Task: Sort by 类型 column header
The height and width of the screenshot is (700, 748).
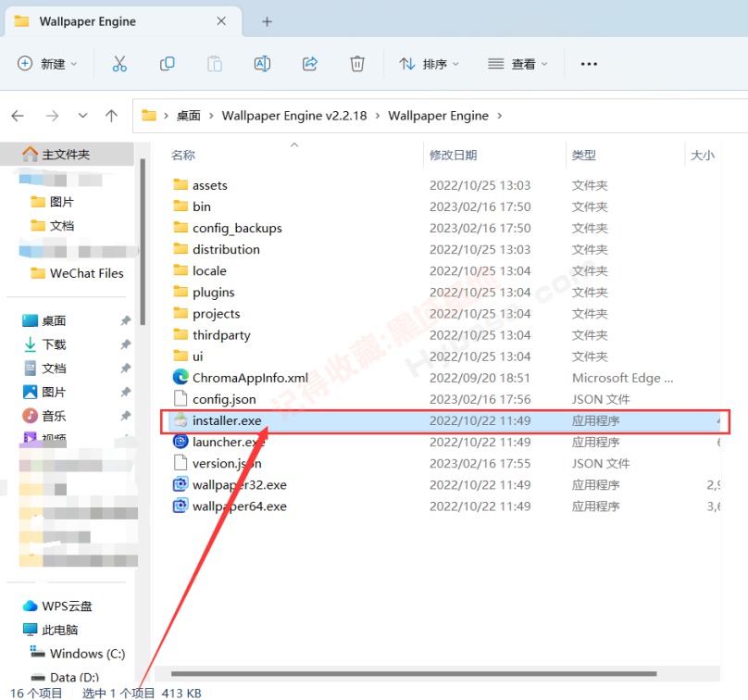Action: click(x=584, y=155)
